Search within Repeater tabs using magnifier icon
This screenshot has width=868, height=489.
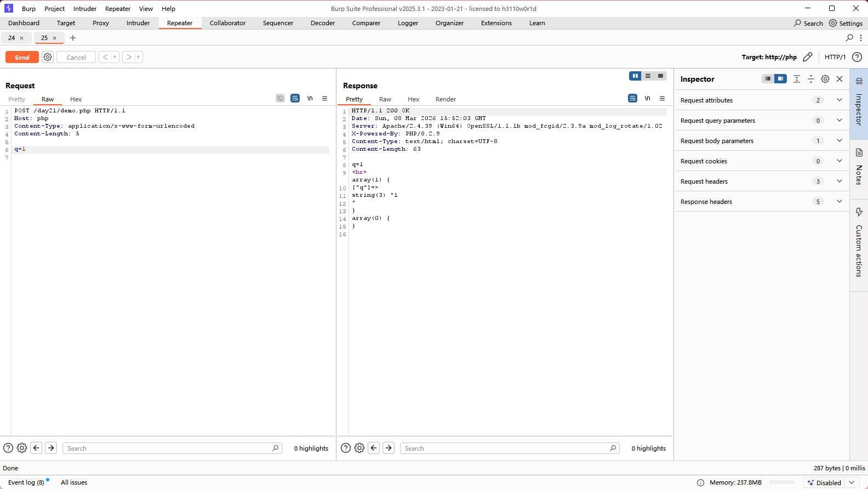tap(849, 38)
